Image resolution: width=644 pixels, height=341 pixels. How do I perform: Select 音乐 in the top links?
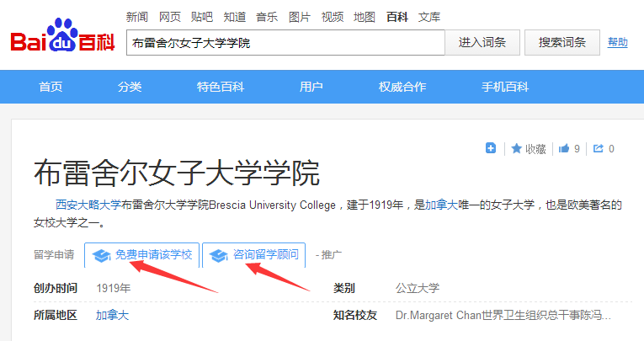267,17
